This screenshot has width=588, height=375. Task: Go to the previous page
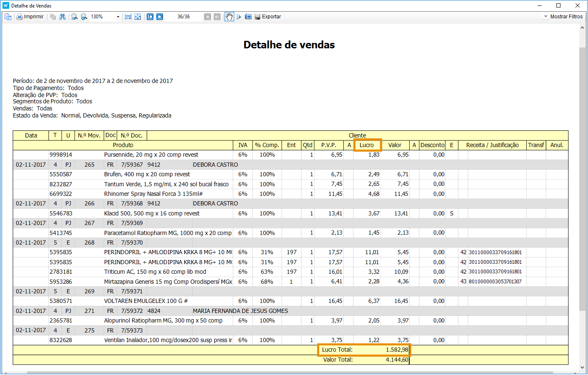pyautogui.click(x=160, y=17)
